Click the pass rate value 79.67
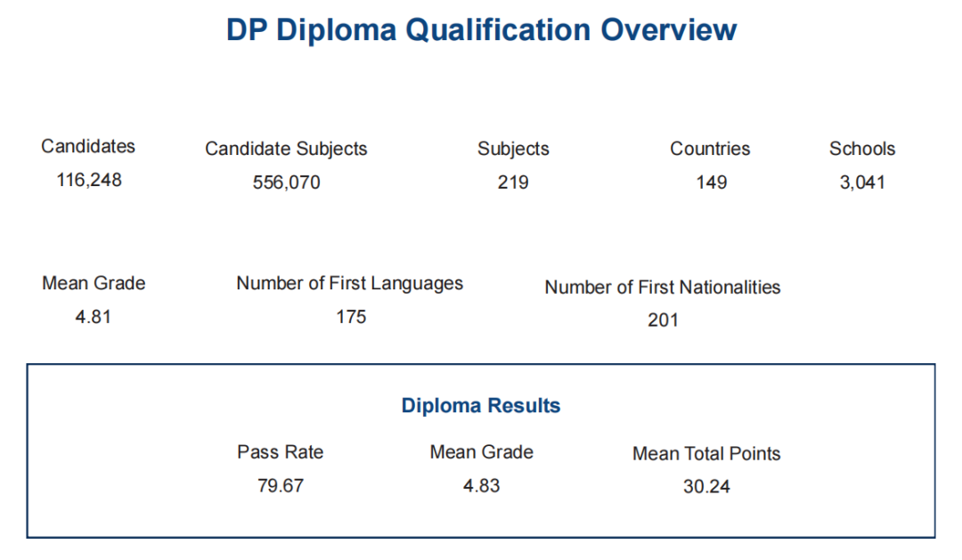Image resolution: width=962 pixels, height=560 pixels. point(281,485)
